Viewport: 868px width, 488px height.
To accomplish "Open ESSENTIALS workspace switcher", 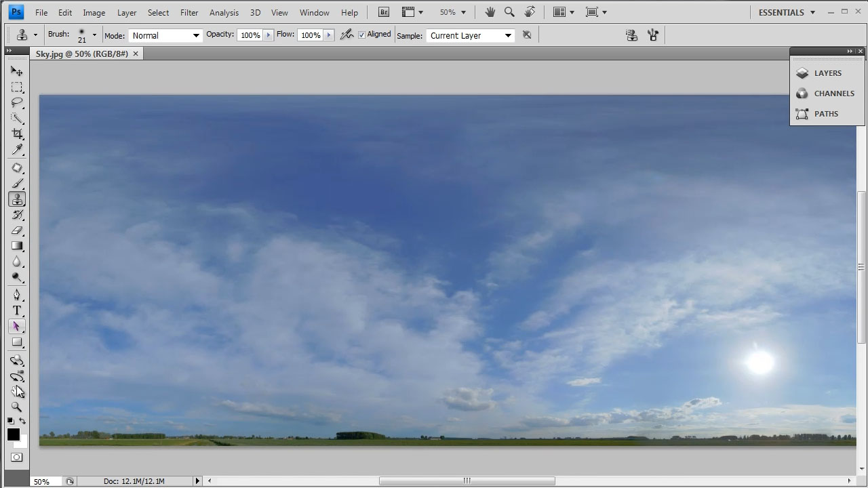I will (x=787, y=12).
